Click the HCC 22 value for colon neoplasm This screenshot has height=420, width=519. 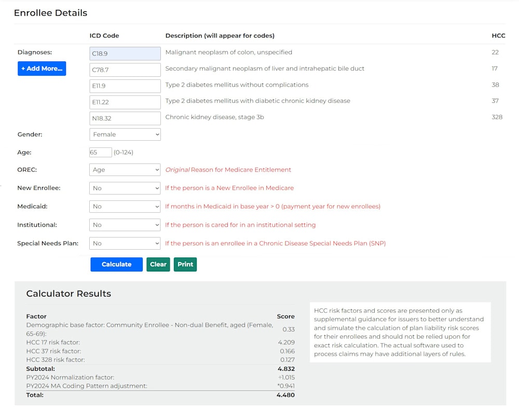pos(495,52)
